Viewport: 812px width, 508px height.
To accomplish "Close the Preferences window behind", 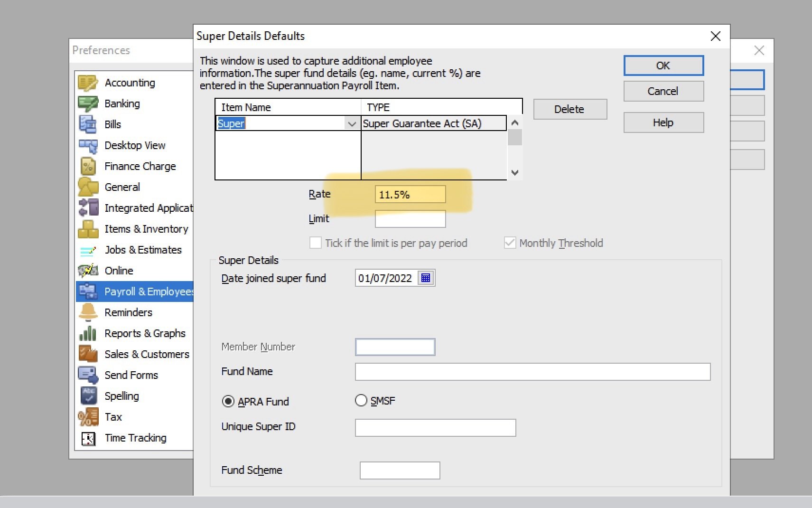I will click(759, 50).
